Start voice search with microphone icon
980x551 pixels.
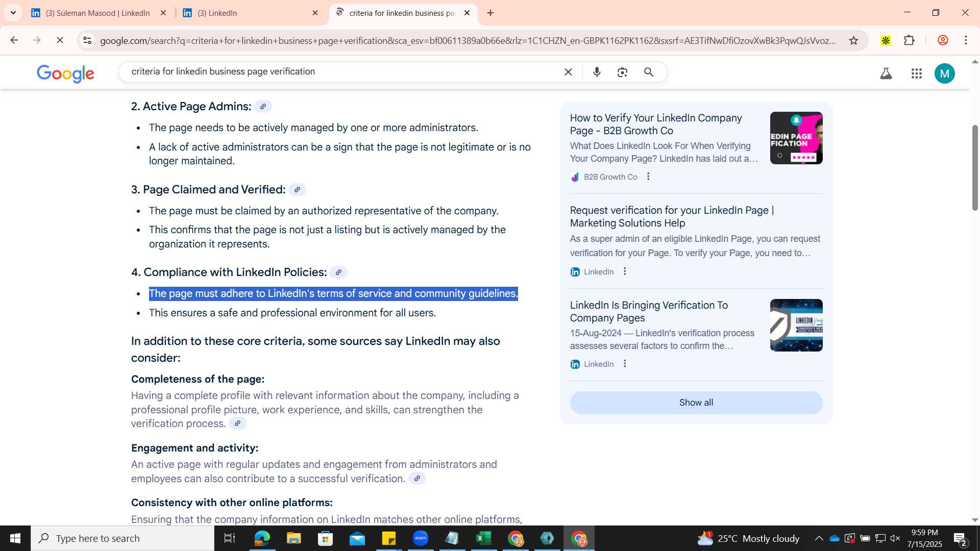(597, 72)
